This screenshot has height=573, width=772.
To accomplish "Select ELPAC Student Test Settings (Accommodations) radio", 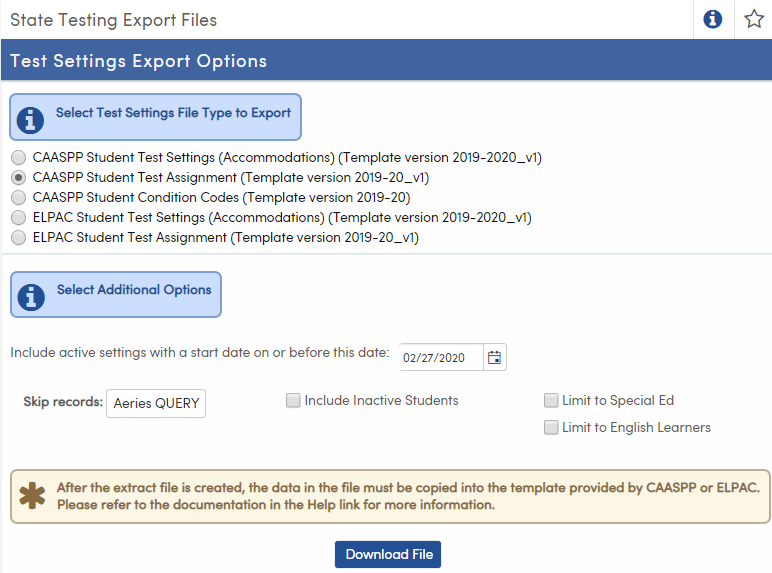I will (19, 217).
